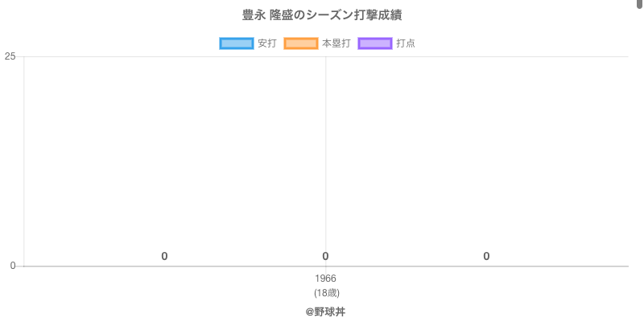Click the vertical center gridline above 1966

[326, 161]
